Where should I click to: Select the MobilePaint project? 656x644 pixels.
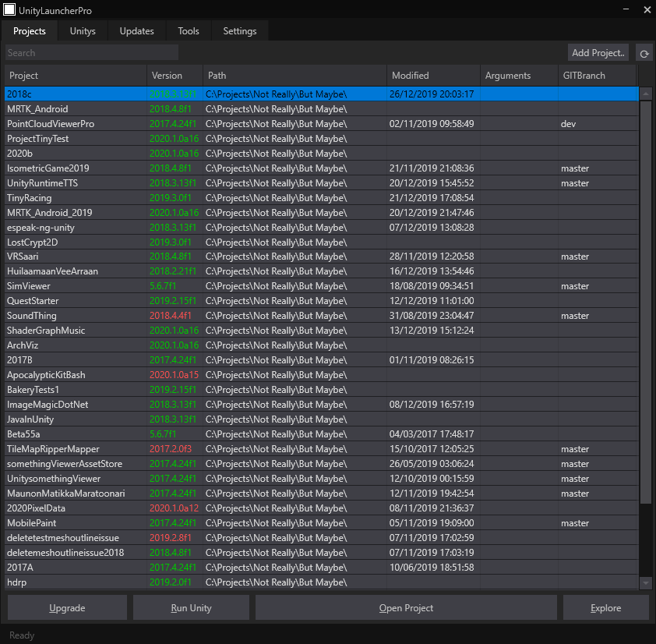pyautogui.click(x=321, y=522)
